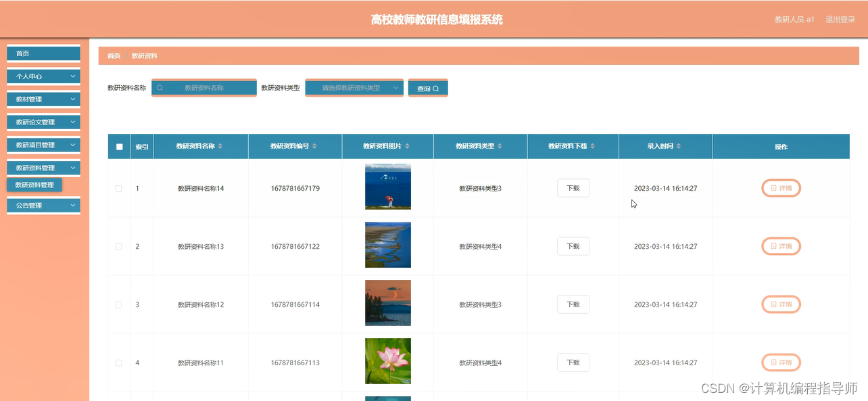Expand the 个人中心 sidebar menu
This screenshot has height=401, width=868.
tap(43, 76)
